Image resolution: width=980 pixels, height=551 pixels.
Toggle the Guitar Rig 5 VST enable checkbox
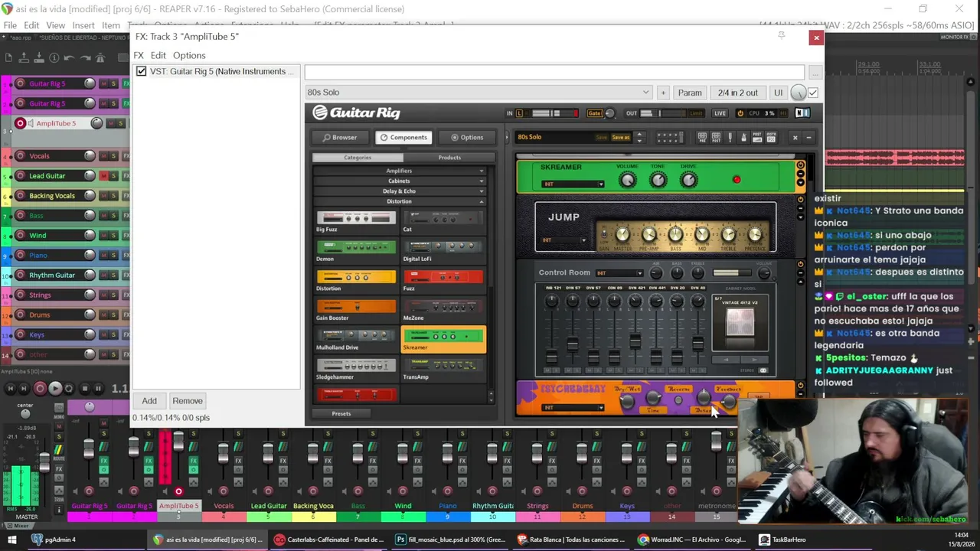142,71
